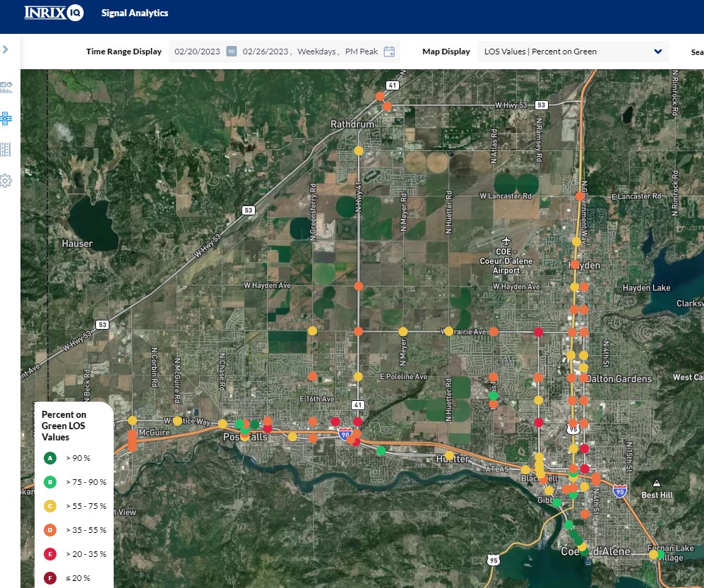Screen dimensions: 704x588
Task: Click the INRIX IQ logo
Action: click(54, 13)
